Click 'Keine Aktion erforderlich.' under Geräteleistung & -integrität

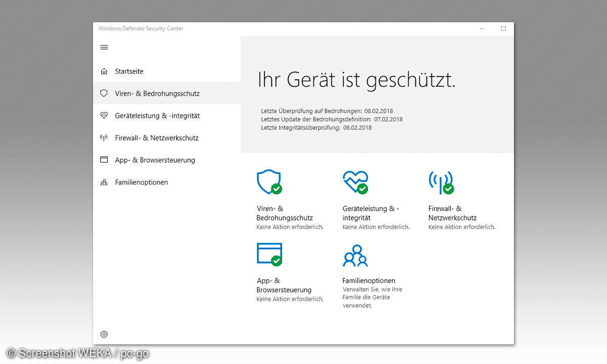click(x=376, y=227)
